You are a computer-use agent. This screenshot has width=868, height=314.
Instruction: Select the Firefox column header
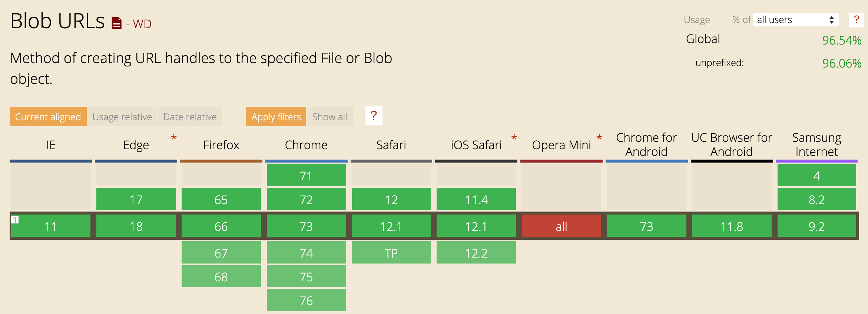[x=221, y=145]
